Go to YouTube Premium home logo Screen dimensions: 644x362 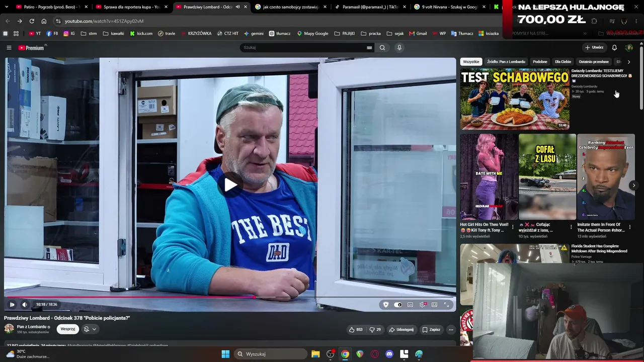click(x=31, y=48)
